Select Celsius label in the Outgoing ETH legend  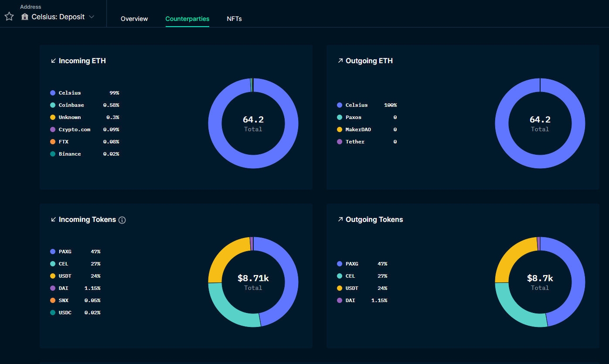coord(357,105)
